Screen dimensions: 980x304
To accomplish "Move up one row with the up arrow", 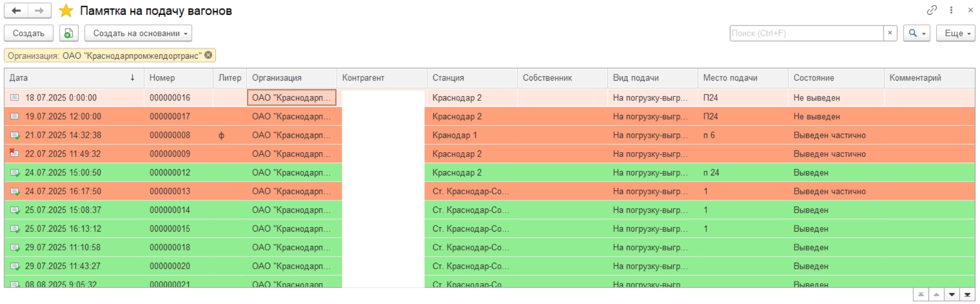I will [936, 294].
